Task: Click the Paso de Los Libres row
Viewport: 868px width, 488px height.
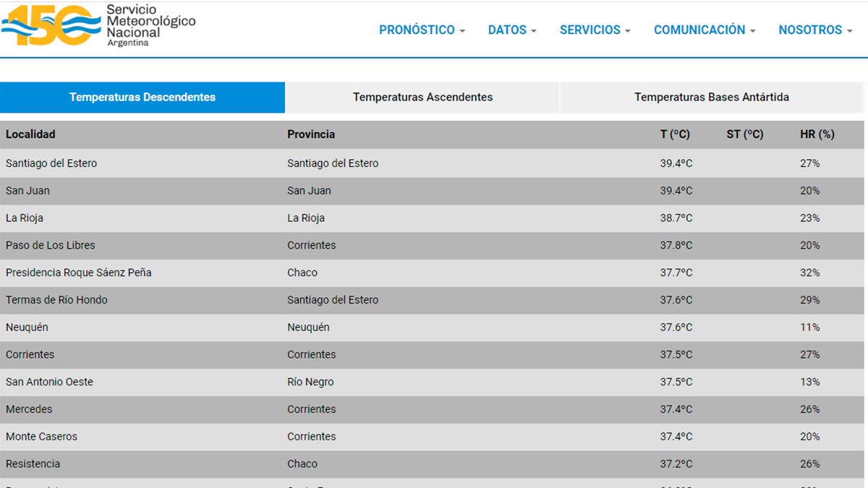Action: (x=51, y=245)
